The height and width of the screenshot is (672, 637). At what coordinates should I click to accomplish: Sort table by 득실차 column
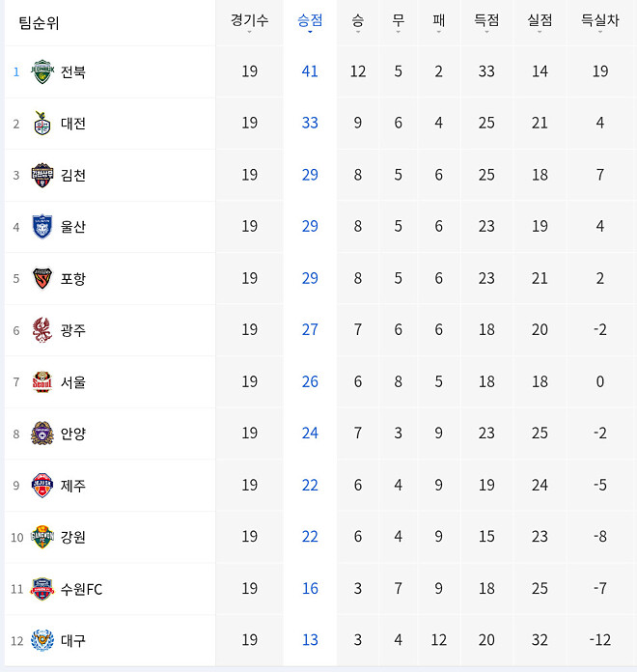click(x=599, y=20)
